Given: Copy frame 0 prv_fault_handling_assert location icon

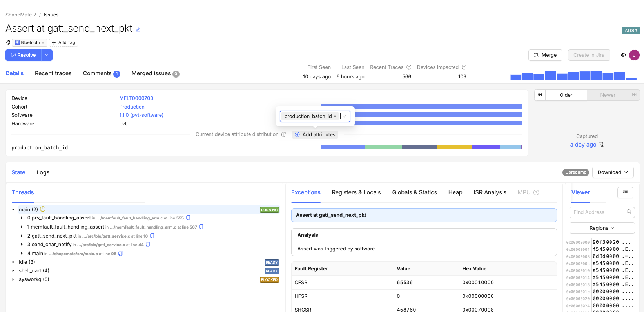Looking at the screenshot, I should click(188, 218).
